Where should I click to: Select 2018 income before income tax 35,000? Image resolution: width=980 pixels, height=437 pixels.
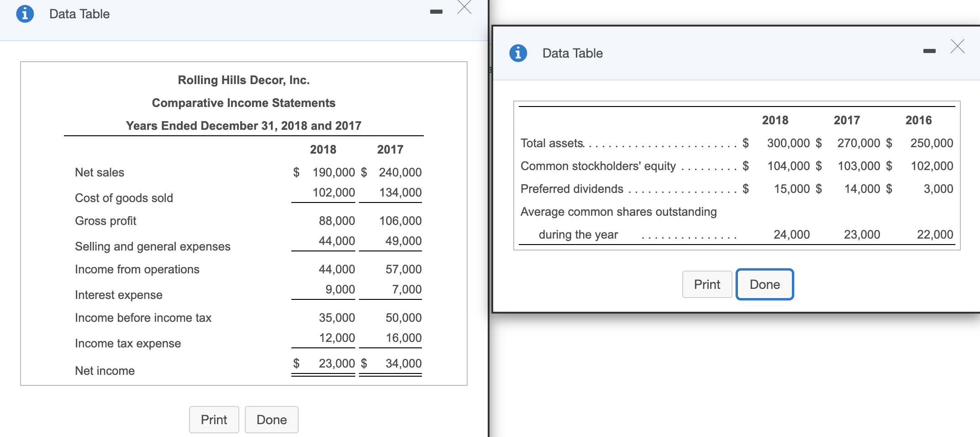coord(337,318)
